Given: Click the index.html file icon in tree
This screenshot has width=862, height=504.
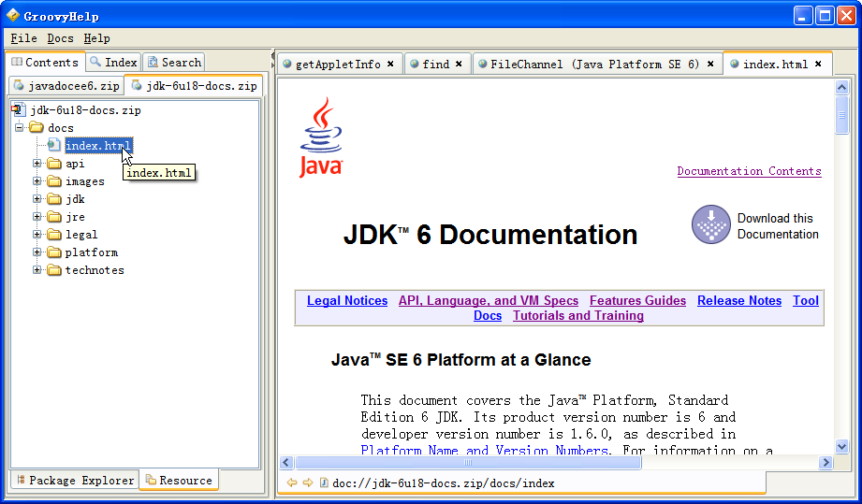Looking at the screenshot, I should tap(54, 145).
